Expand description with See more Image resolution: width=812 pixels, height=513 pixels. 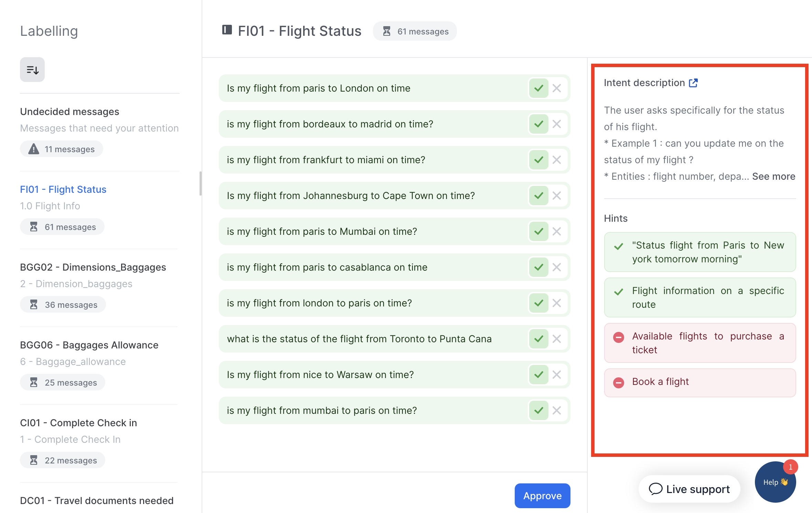click(773, 177)
